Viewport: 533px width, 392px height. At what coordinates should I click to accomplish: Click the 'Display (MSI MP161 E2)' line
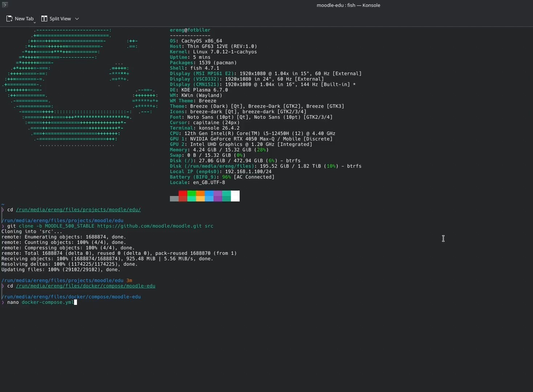click(266, 73)
